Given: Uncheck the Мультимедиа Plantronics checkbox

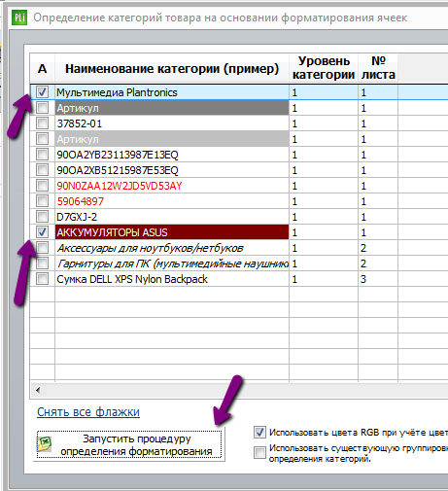Looking at the screenshot, I should [42, 92].
